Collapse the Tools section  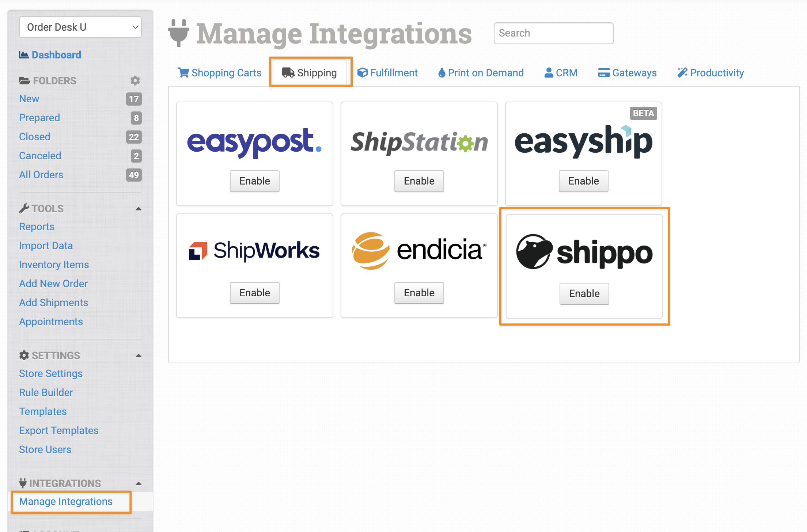pyautogui.click(x=139, y=209)
